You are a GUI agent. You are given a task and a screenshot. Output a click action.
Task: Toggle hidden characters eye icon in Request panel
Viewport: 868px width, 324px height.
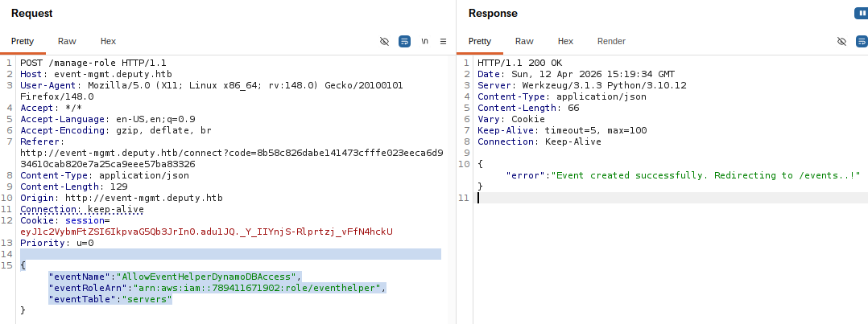point(384,41)
